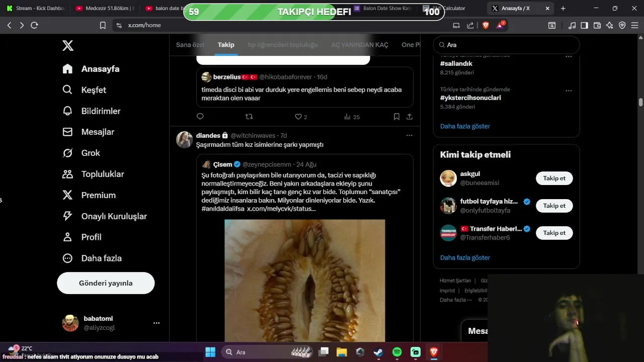Bookmark the berzelius quoted post
This screenshot has width=644, height=362.
[396, 117]
